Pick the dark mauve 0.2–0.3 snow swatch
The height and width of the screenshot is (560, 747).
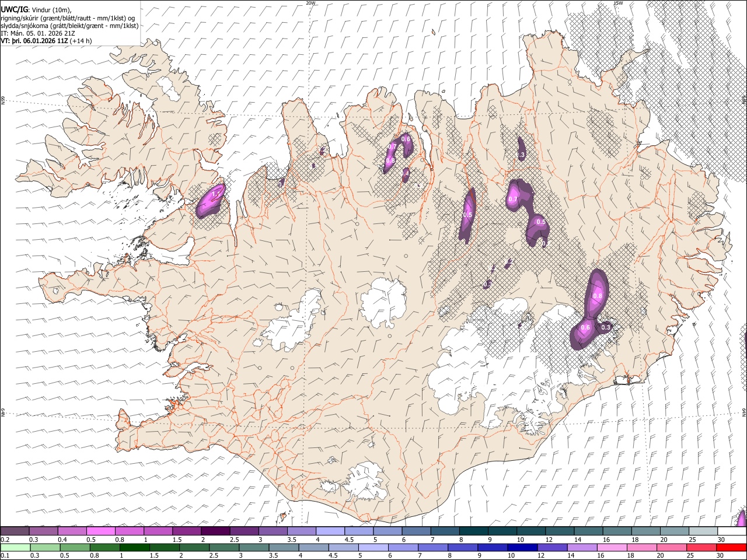coord(15,531)
